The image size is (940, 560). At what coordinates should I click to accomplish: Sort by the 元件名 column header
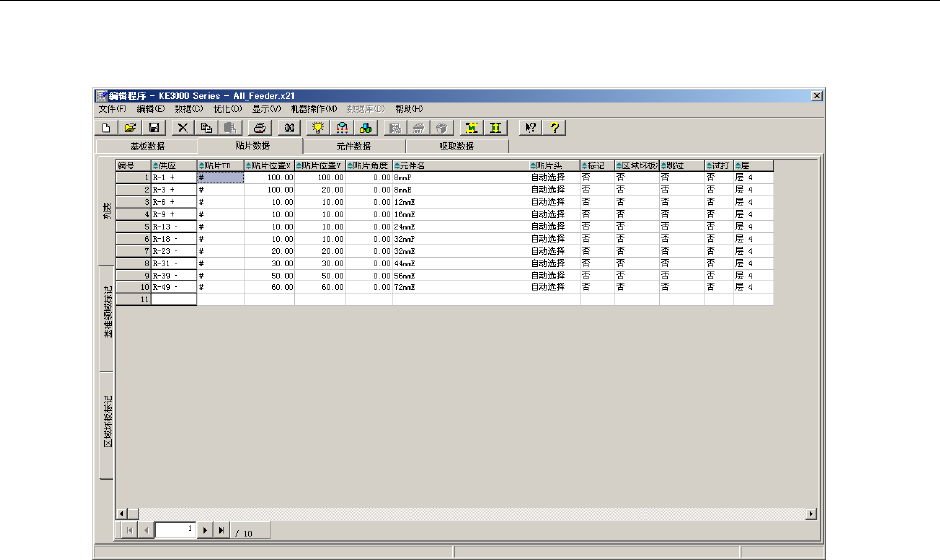click(460, 165)
